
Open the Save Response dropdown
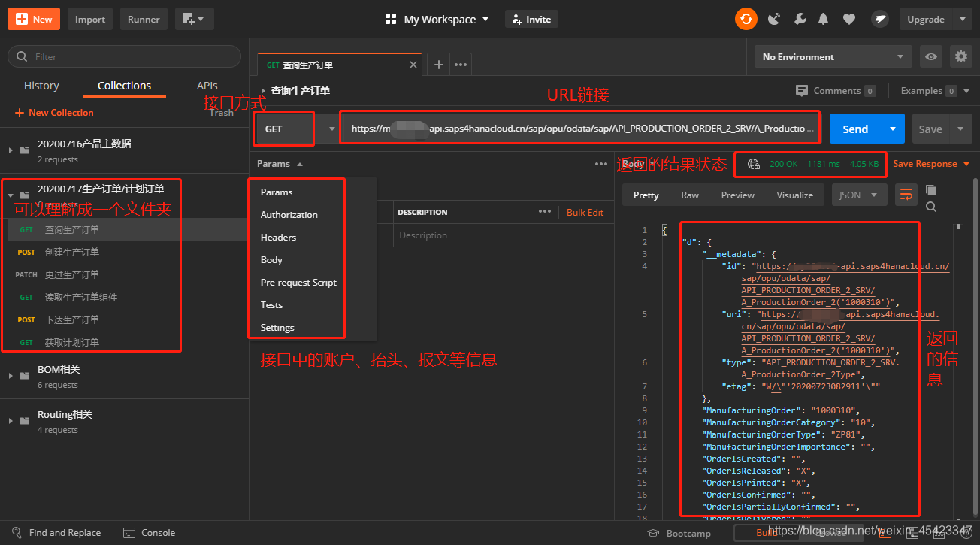[x=931, y=164]
